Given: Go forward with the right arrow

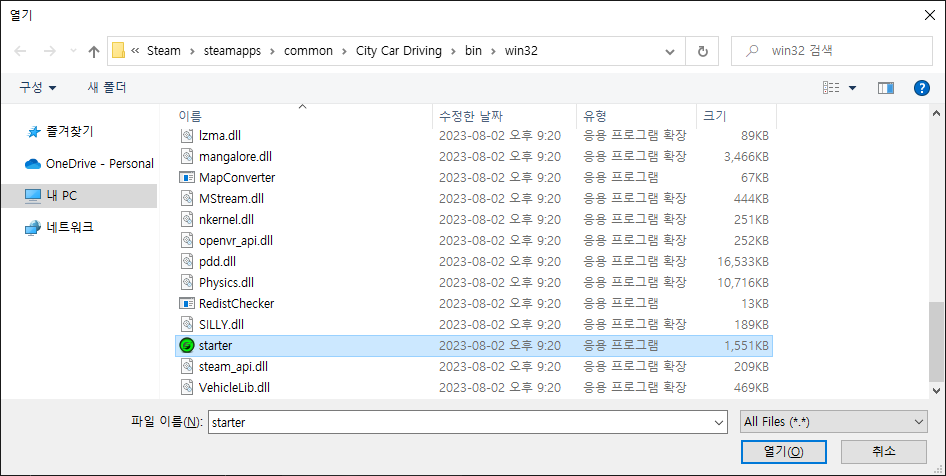Looking at the screenshot, I should pyautogui.click(x=49, y=51).
